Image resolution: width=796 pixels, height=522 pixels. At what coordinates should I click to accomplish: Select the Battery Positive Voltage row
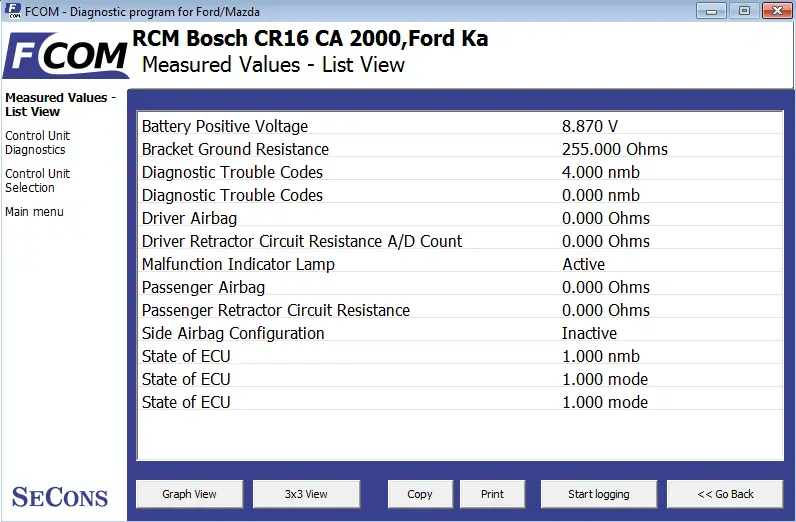point(460,126)
